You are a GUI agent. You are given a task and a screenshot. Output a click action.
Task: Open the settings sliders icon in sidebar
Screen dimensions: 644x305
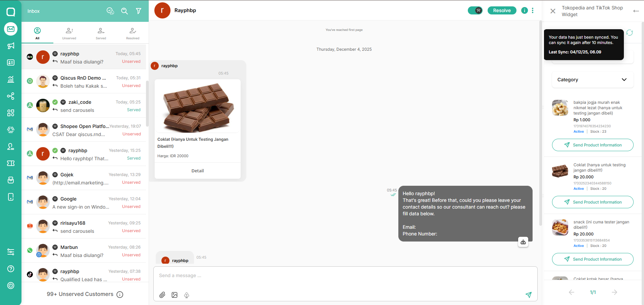(11, 252)
